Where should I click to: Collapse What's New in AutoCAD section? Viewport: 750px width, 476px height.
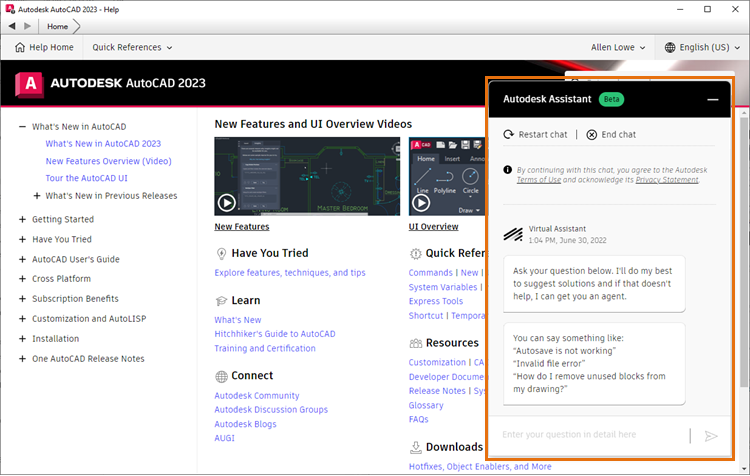coord(22,127)
